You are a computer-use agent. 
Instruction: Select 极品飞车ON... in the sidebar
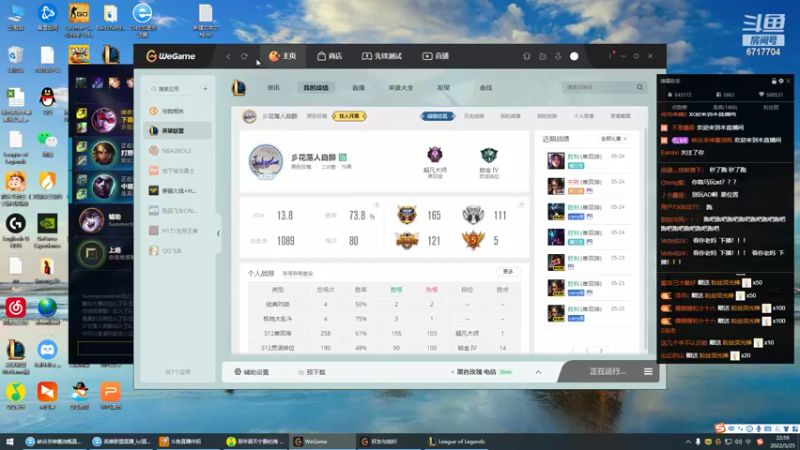178,210
